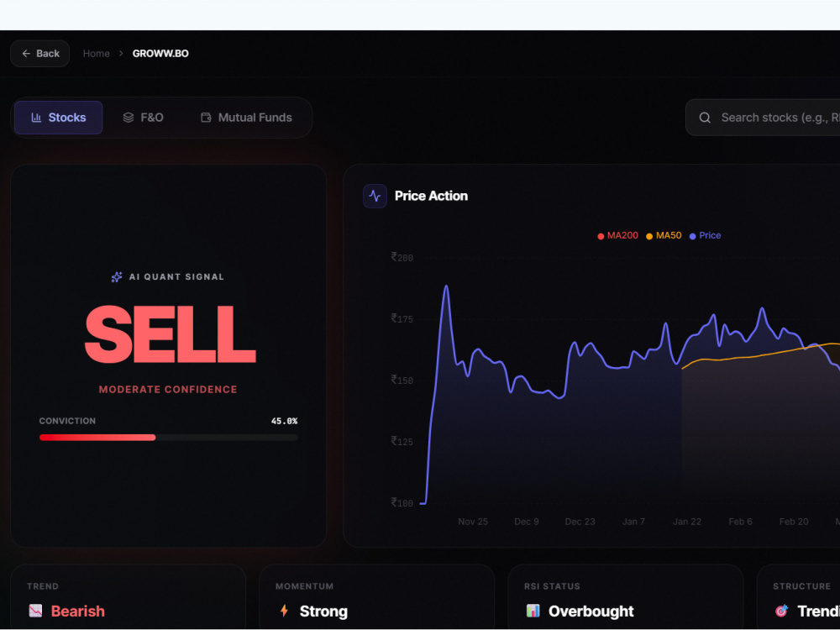840x630 pixels.
Task: Switch to the Mutual Funds tab
Action: [x=246, y=118]
